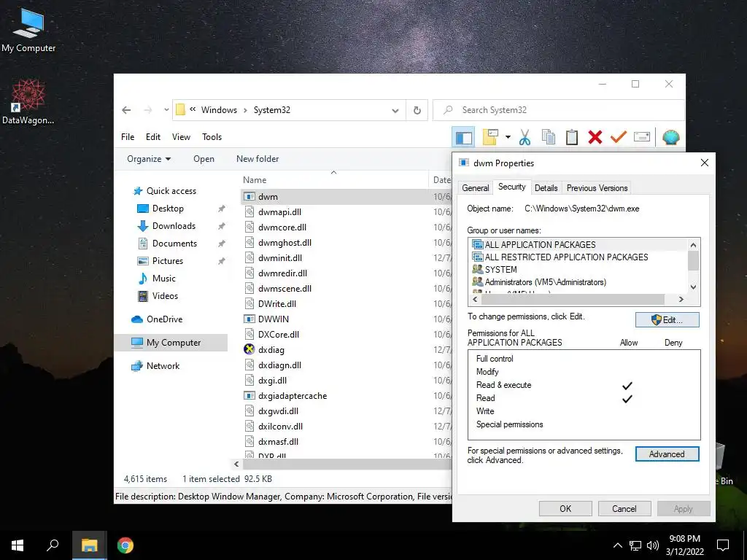This screenshot has width=747, height=560.
Task: Open Pictures in the navigation pane
Action: 168,261
